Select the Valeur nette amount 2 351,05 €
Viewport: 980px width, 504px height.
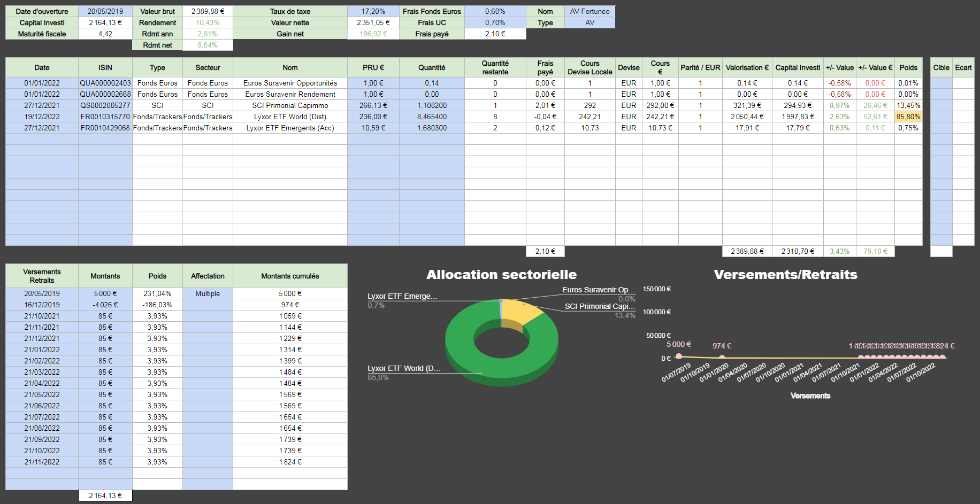point(373,22)
